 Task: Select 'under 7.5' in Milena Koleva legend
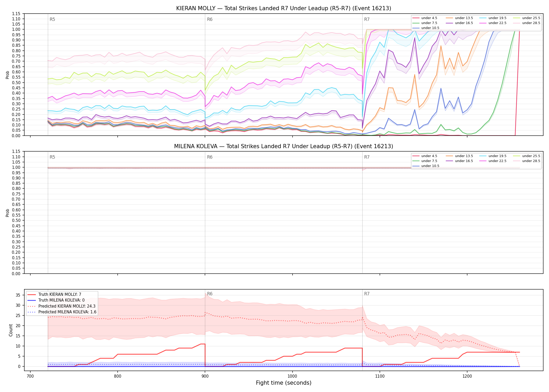425,161
